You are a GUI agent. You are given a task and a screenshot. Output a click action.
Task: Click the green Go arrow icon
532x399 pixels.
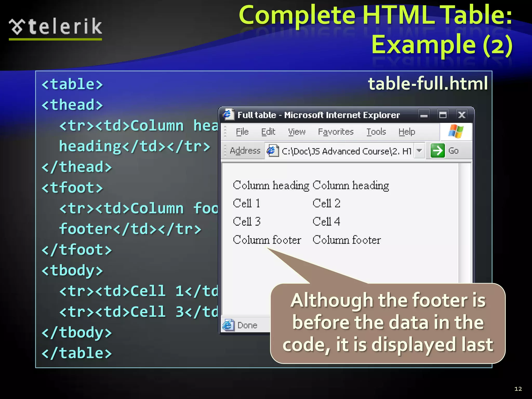437,151
